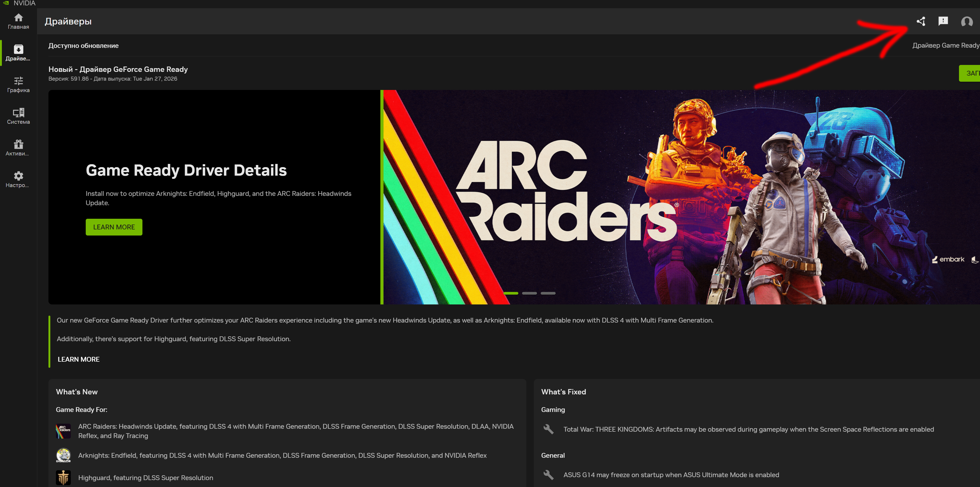Select first green carousel indicator
980x487 pixels.
(x=511, y=293)
